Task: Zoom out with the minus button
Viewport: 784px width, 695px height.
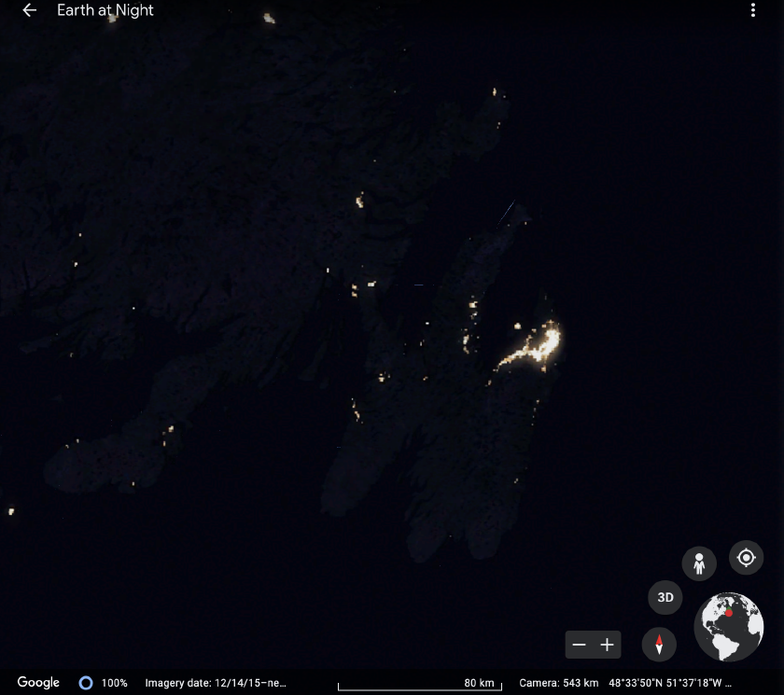Action: coord(580,645)
